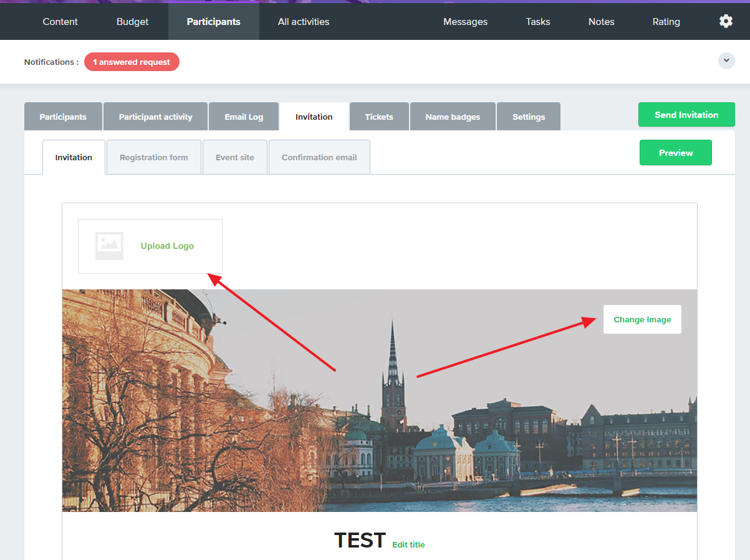Open the Name badges tab
This screenshot has height=560, width=750.
tap(453, 117)
